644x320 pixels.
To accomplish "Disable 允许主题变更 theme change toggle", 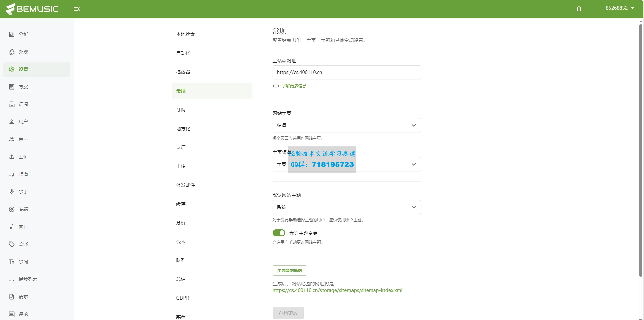I will click(x=279, y=233).
